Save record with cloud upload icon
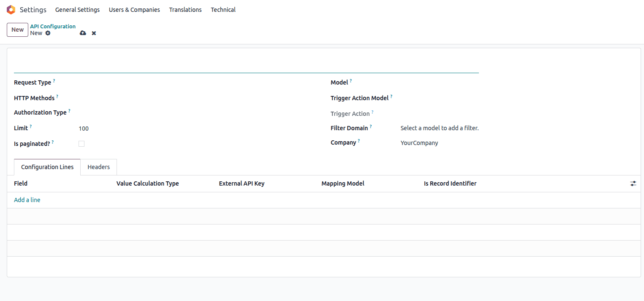The width and height of the screenshot is (644, 301). 83,33
